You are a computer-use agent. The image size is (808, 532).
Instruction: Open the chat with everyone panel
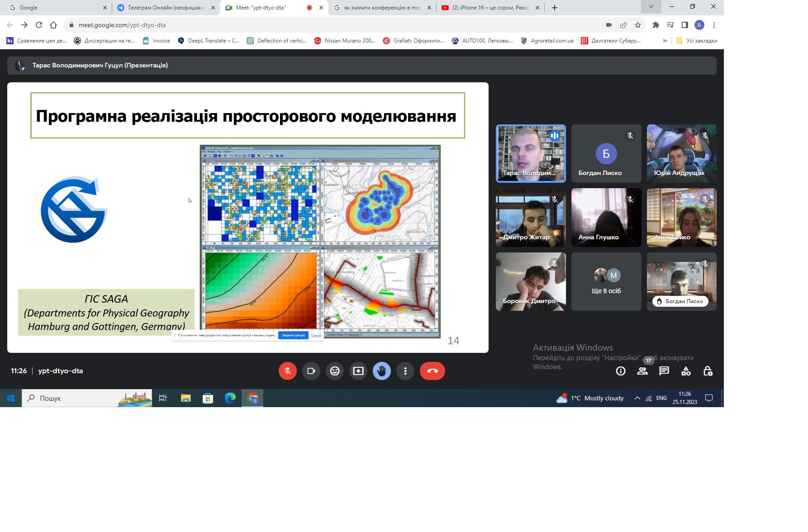pyautogui.click(x=664, y=371)
